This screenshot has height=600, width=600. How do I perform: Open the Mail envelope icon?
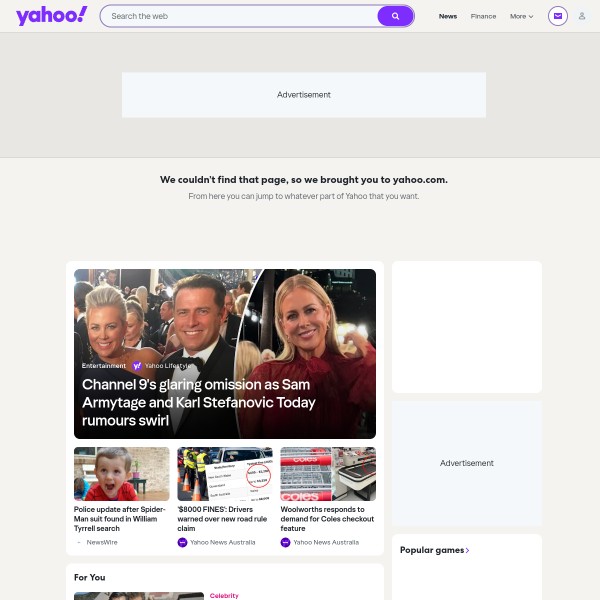click(558, 16)
